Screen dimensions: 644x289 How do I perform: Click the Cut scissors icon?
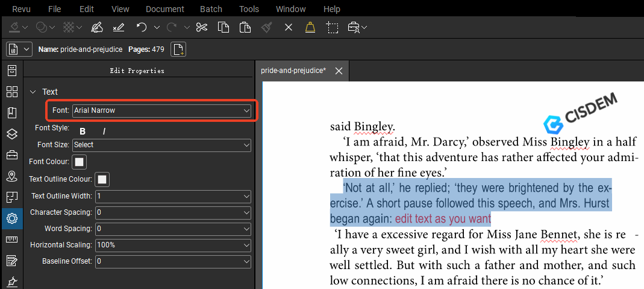pyautogui.click(x=202, y=28)
